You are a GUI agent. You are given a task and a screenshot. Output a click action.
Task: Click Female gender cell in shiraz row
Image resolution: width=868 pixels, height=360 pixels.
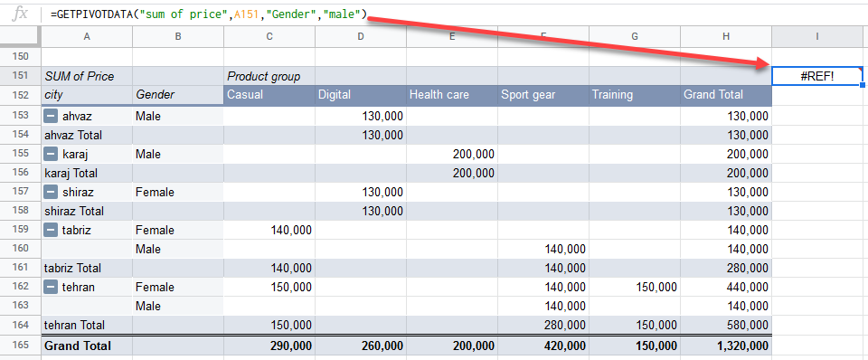click(x=178, y=192)
